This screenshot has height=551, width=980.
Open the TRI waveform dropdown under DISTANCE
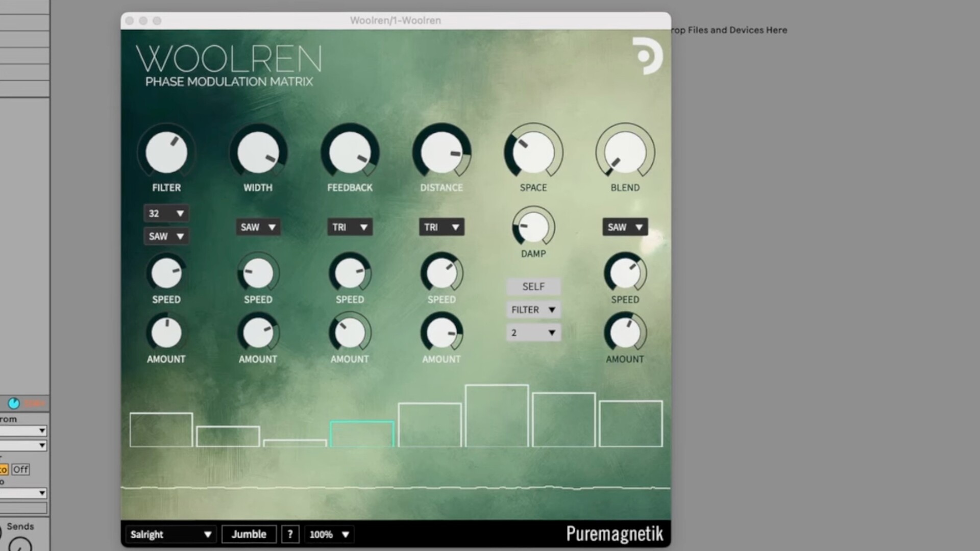[x=442, y=227]
